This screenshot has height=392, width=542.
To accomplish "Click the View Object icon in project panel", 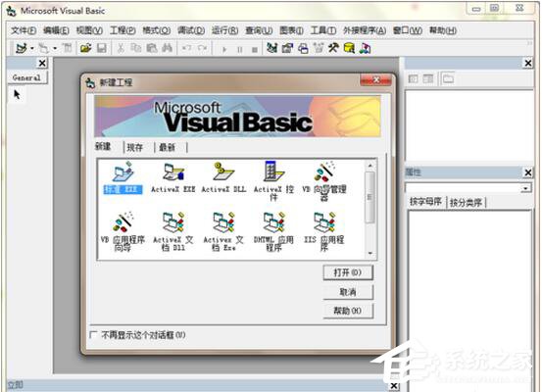I will pos(428,78).
